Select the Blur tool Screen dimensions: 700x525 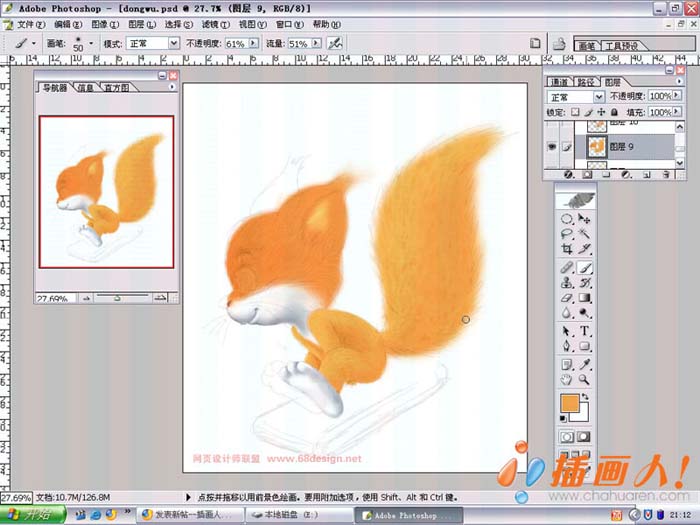click(567, 313)
